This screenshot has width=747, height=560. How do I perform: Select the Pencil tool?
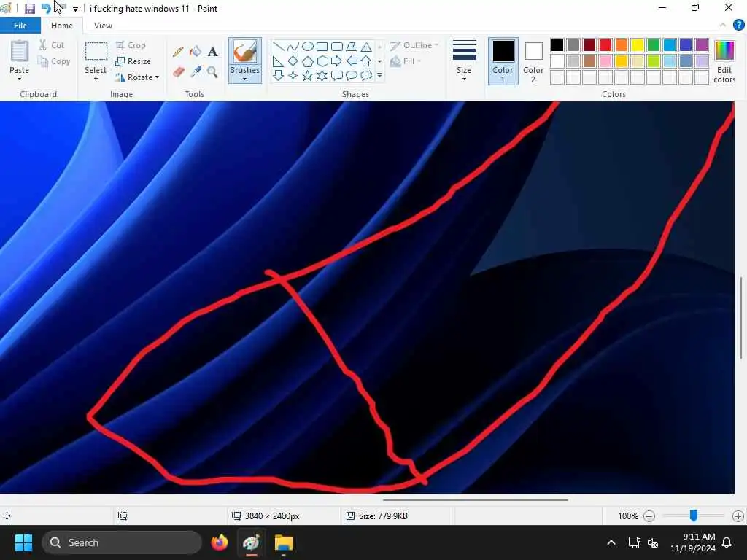(178, 51)
